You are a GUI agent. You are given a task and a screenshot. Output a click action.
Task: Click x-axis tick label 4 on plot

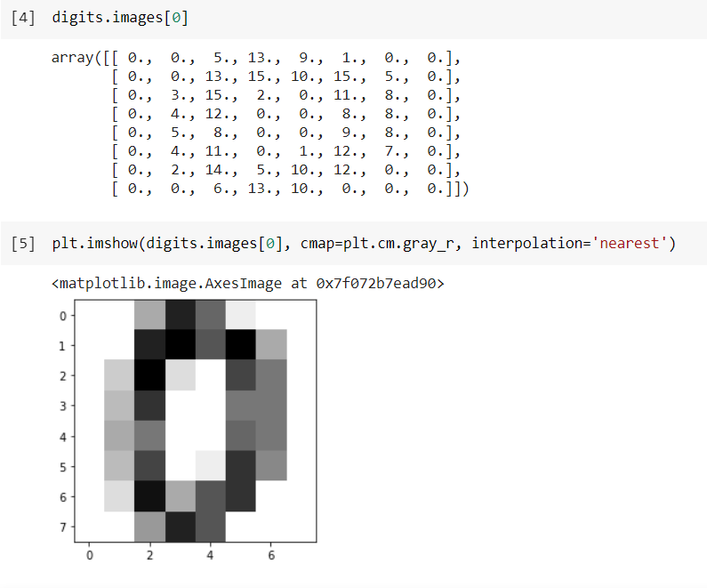tap(210, 555)
